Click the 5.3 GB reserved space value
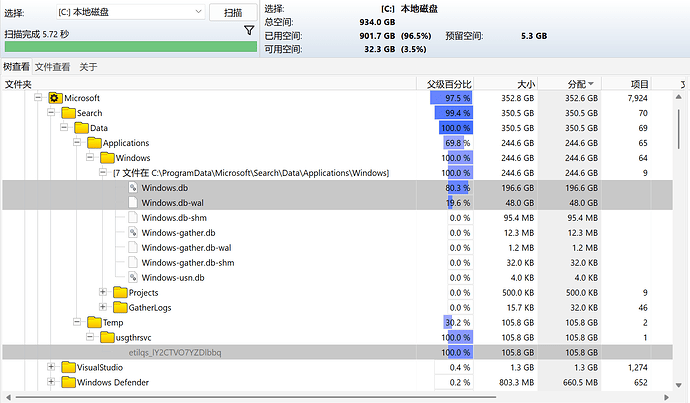This screenshot has height=403, width=690. pyautogui.click(x=534, y=36)
